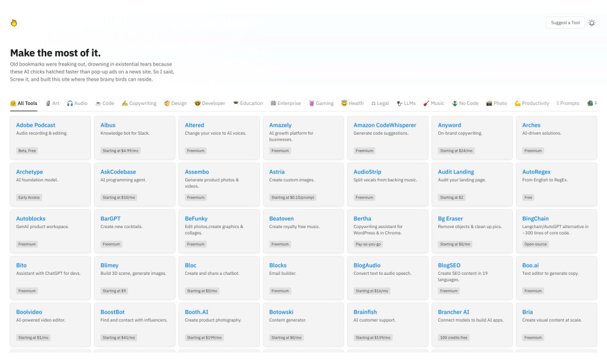This screenshot has height=364, width=607.
Task: Filter by the Photo tab
Action: (x=497, y=103)
